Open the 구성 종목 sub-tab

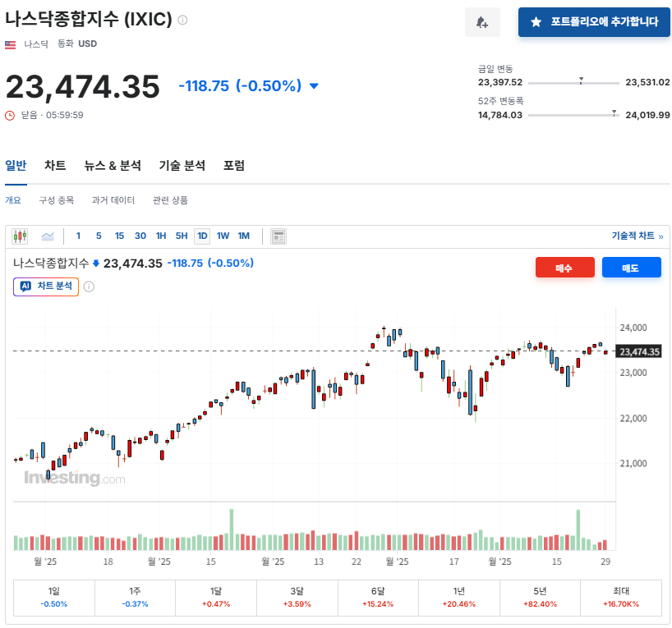pos(57,200)
